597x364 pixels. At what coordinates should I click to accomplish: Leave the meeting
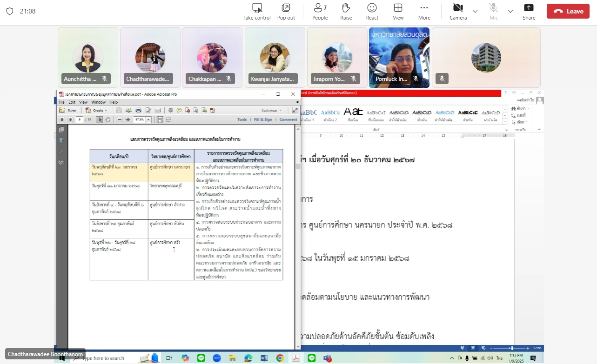(x=568, y=11)
